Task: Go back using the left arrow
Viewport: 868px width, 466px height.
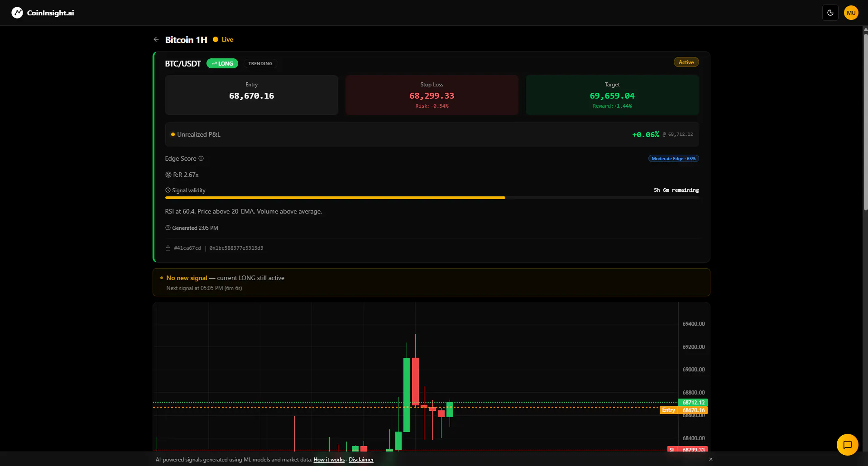Action: coord(156,39)
